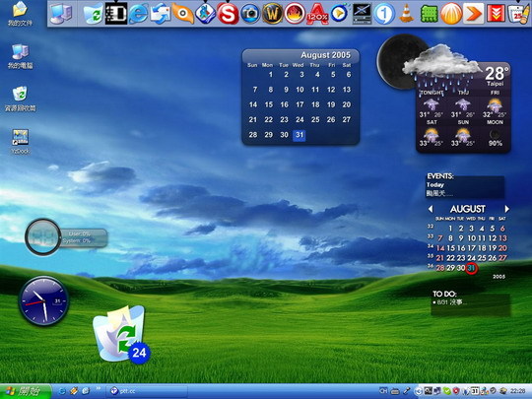Click the system clock showing 22:28
Viewport: 532px width, 399px height.
pyautogui.click(x=518, y=391)
